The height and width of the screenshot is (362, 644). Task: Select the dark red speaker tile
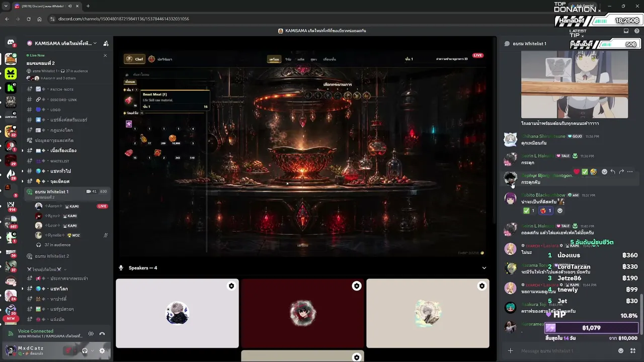[x=302, y=313]
